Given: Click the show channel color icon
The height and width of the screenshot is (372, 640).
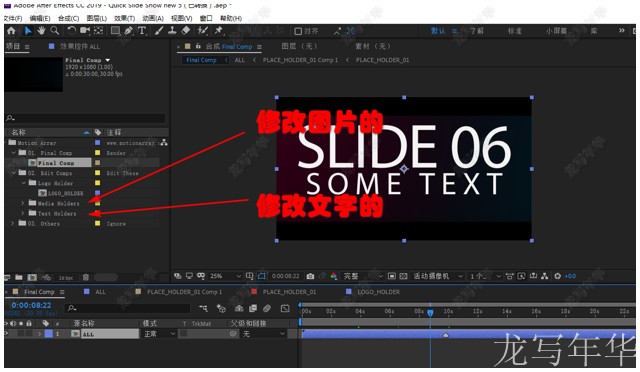Looking at the screenshot, I should (x=333, y=276).
